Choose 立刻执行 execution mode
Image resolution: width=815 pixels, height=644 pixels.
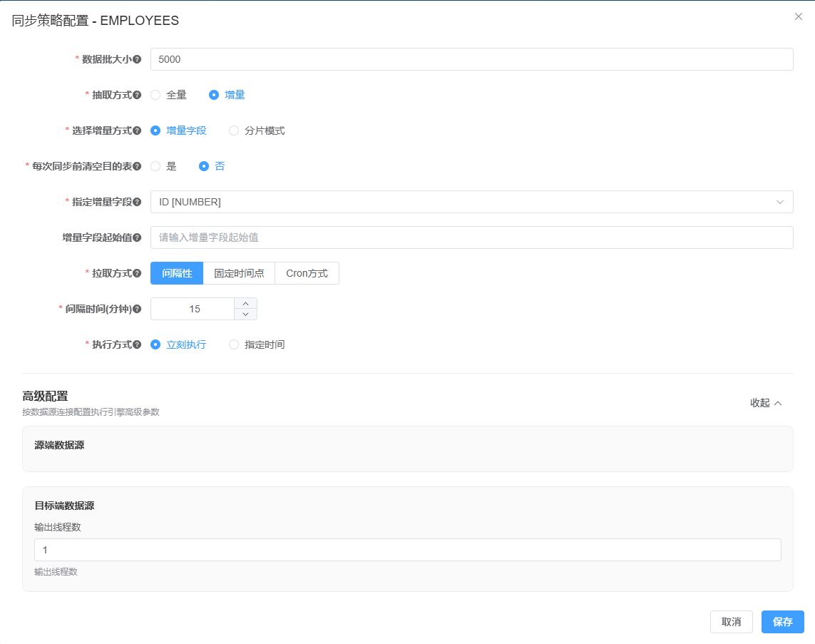pos(178,344)
